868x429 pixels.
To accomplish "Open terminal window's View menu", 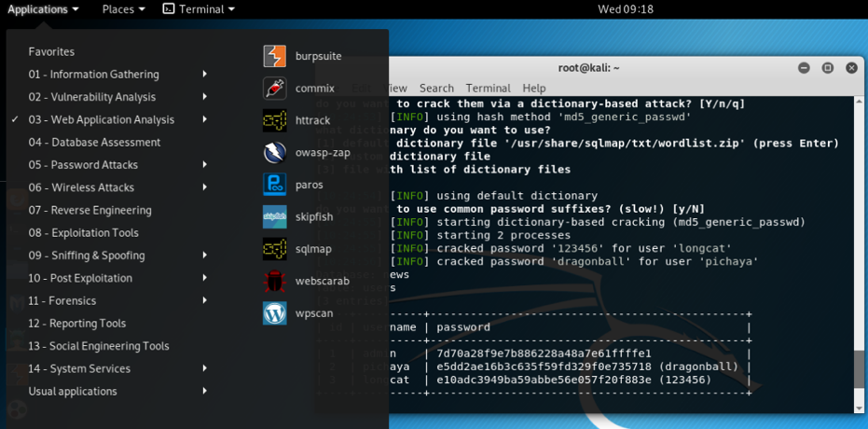I will [x=395, y=88].
